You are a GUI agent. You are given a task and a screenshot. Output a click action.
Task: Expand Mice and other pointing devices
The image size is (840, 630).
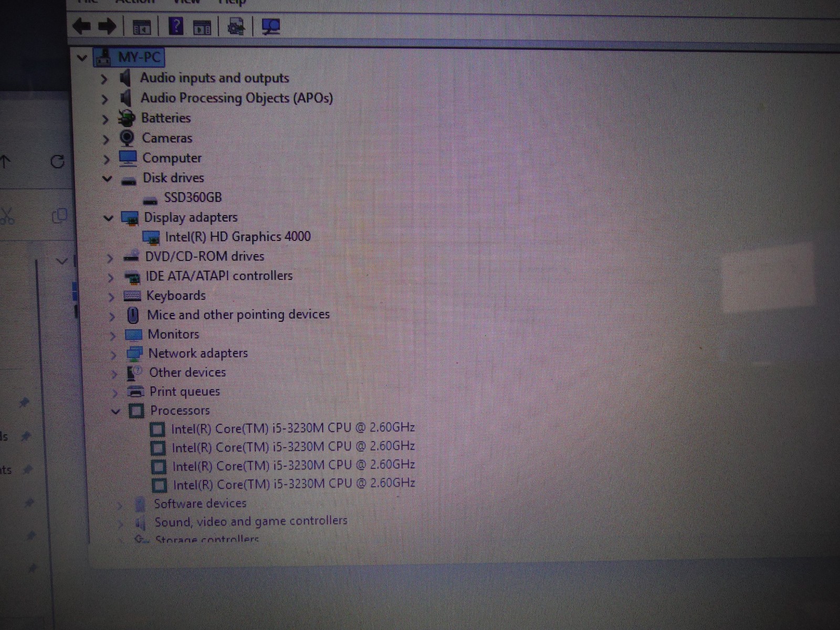coord(112,316)
